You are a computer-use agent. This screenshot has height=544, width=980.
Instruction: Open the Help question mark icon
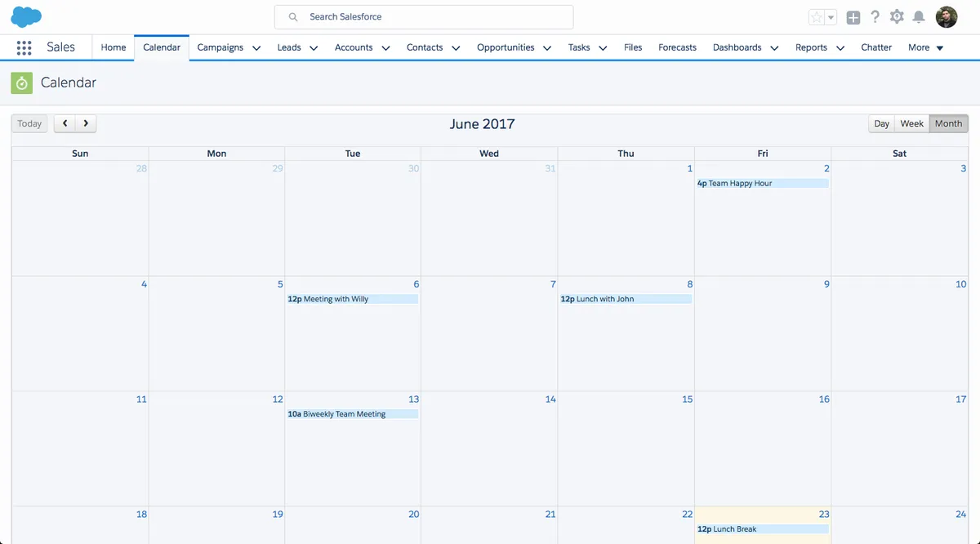[x=875, y=16]
